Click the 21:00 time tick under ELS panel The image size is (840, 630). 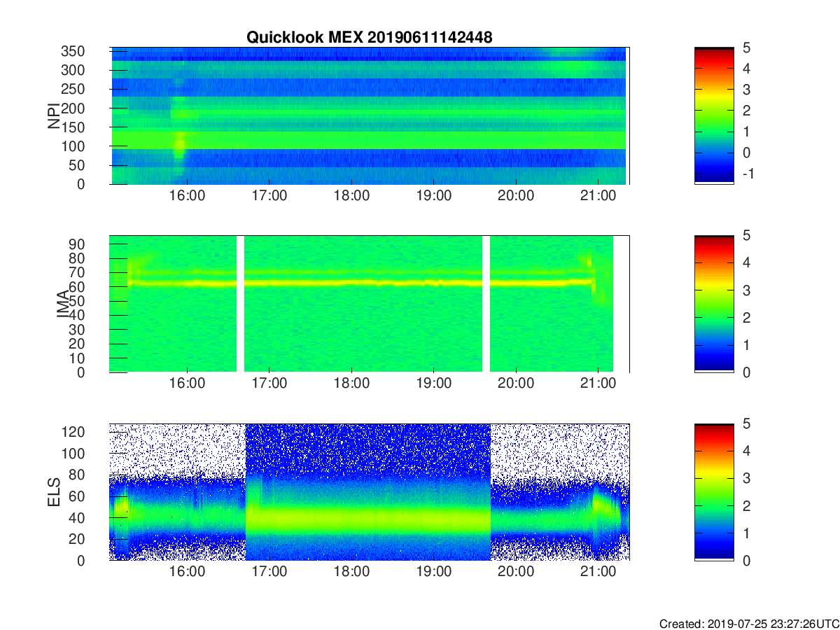[598, 572]
